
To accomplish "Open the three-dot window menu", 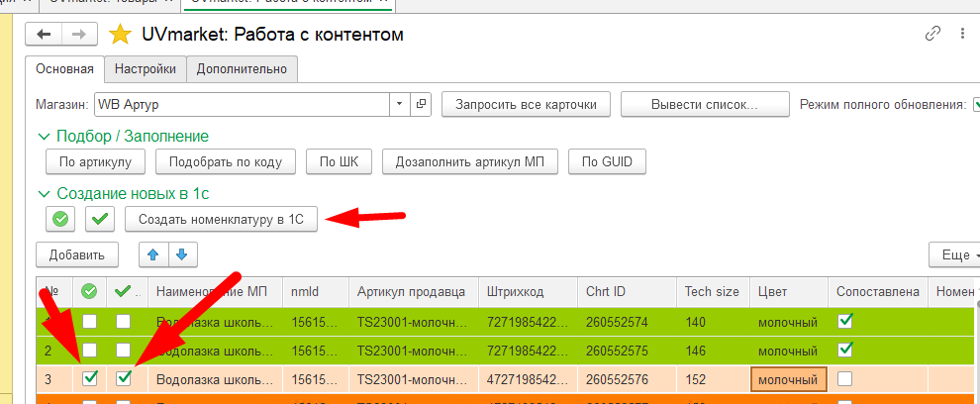I will [962, 34].
